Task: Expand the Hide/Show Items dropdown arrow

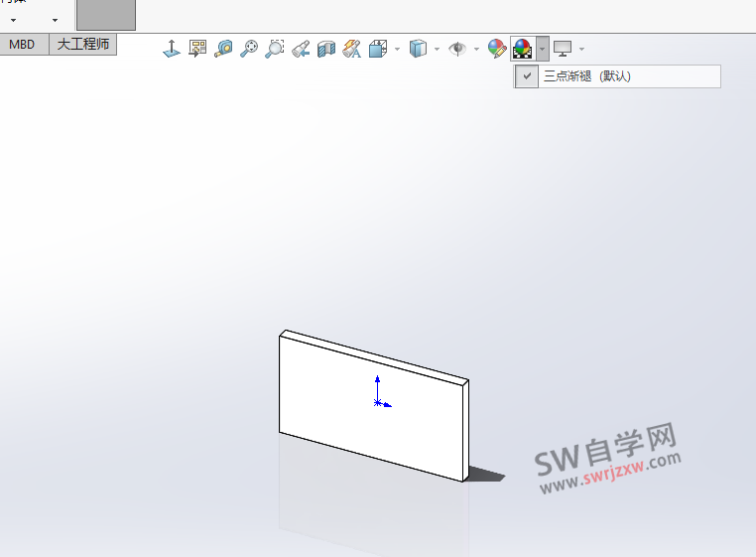Action: [x=476, y=50]
